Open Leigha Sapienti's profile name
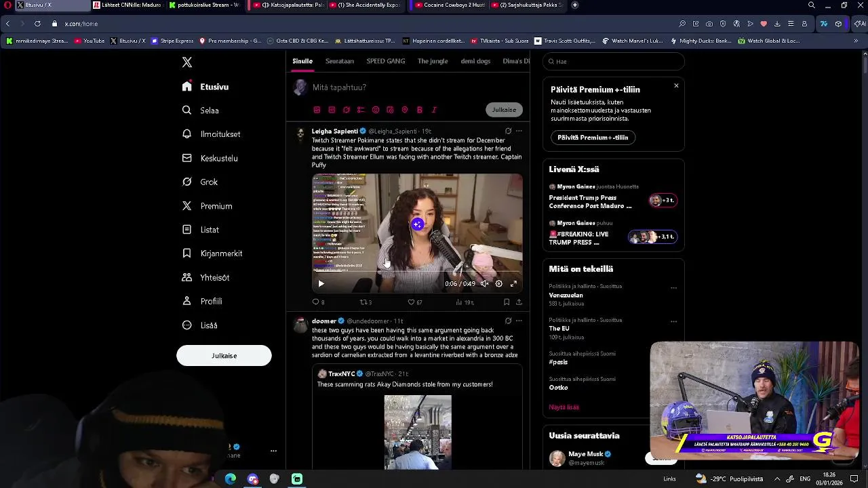Viewport: 868px width, 488px height. pos(335,131)
